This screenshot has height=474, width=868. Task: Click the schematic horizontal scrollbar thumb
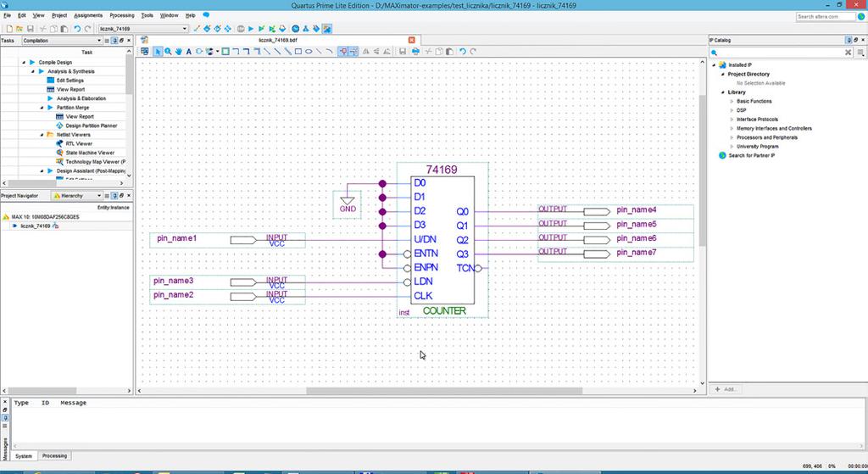[x=444, y=391]
